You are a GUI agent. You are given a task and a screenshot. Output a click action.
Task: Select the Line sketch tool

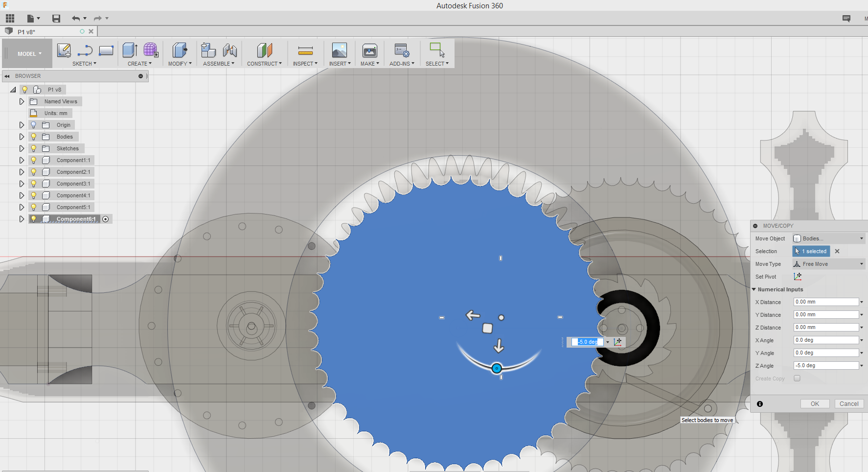coord(85,50)
